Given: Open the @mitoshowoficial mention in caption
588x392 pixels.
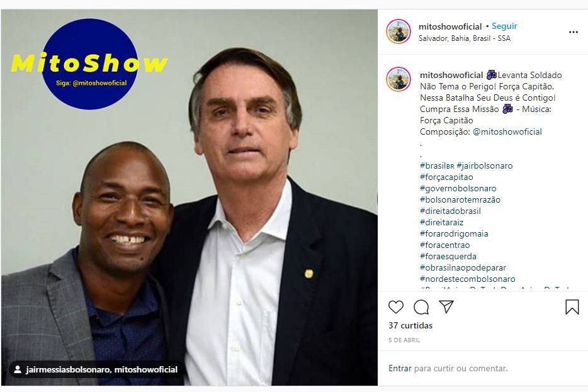Looking at the screenshot, I should click(507, 132).
